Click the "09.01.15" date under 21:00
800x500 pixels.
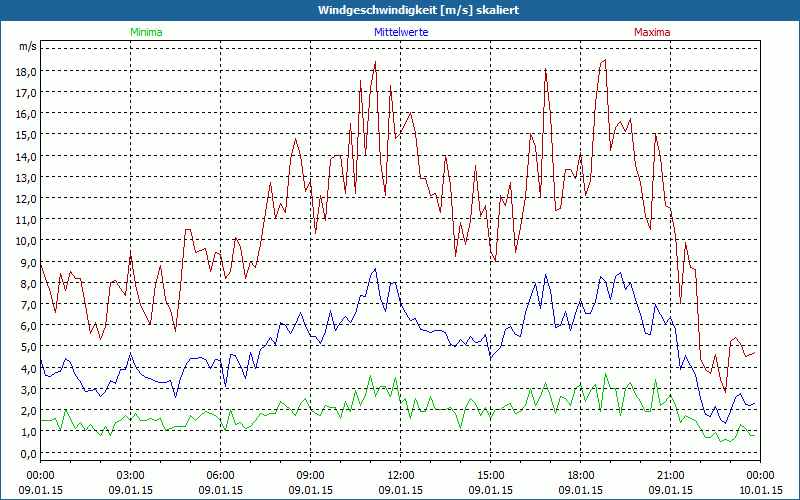click(x=670, y=490)
